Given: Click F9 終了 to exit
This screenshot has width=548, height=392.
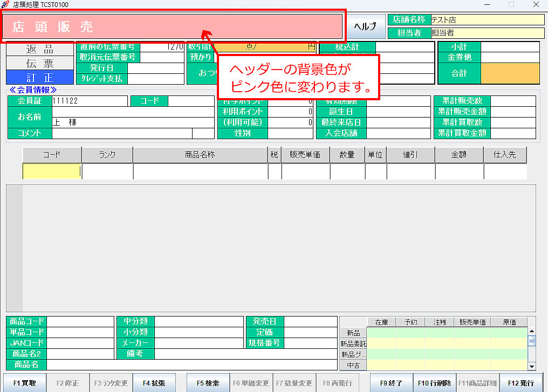Looking at the screenshot, I should tap(391, 383).
